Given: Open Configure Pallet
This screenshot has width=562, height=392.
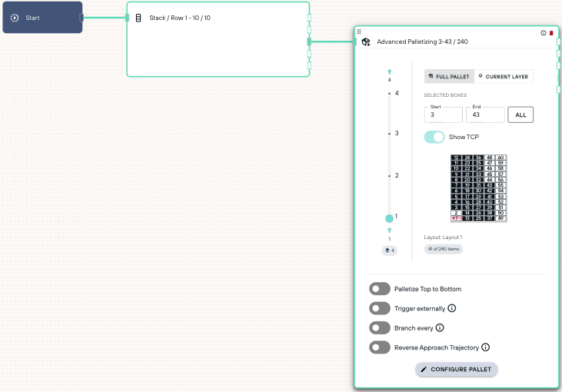Looking at the screenshot, I should tap(456, 370).
